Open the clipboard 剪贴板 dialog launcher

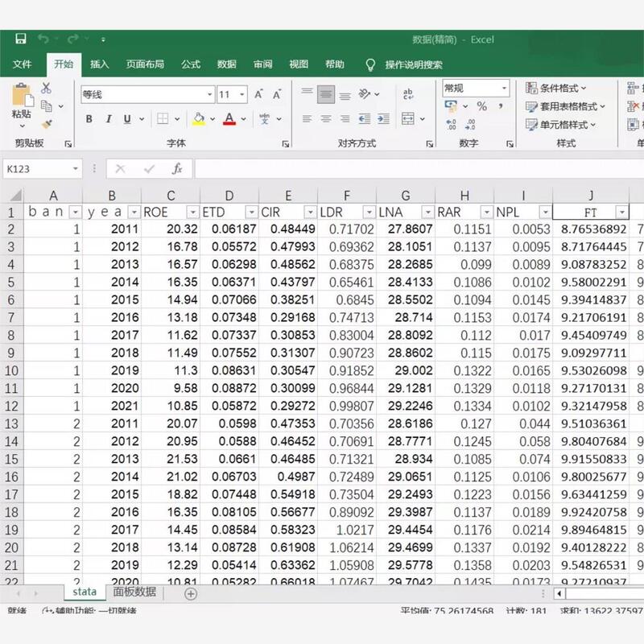tap(68, 144)
